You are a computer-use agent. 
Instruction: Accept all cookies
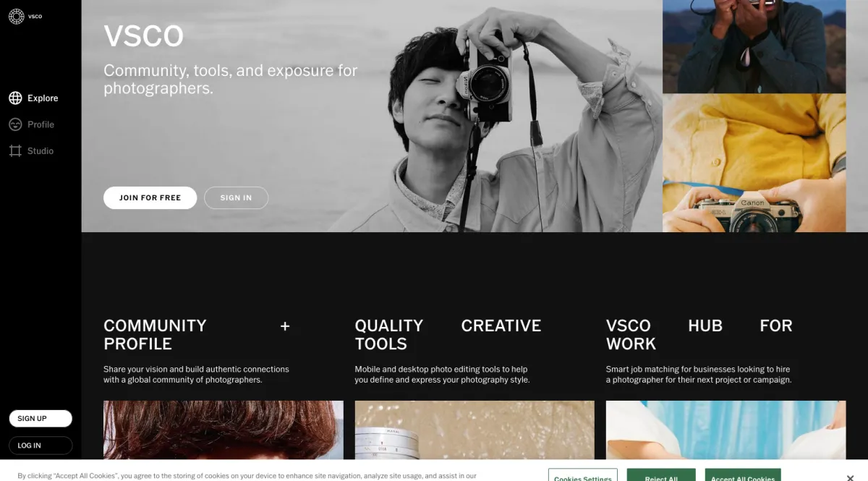743,476
